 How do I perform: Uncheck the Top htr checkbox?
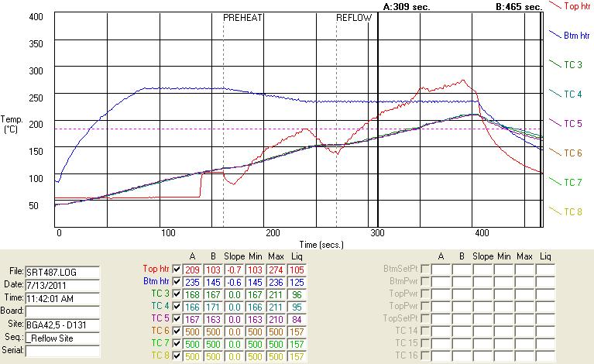(x=177, y=270)
